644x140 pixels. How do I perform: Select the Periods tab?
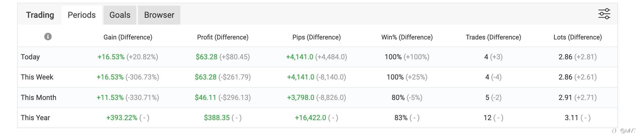(x=82, y=15)
